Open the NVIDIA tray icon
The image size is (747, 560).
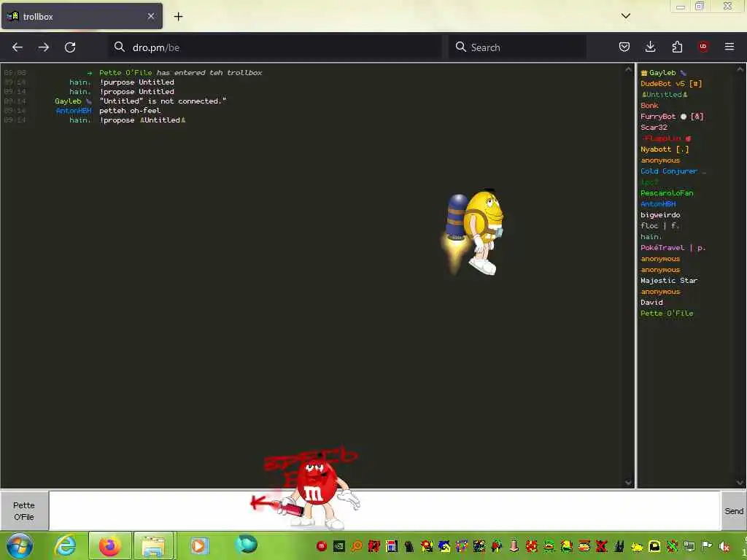[x=339, y=546]
